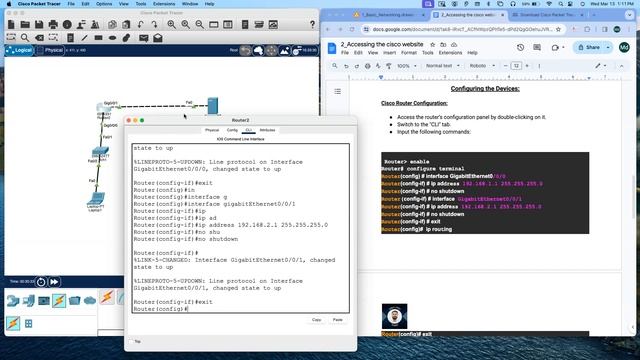Screen dimensions: 640x360
Task: Click the font size 12 field
Action: click(x=516, y=66)
